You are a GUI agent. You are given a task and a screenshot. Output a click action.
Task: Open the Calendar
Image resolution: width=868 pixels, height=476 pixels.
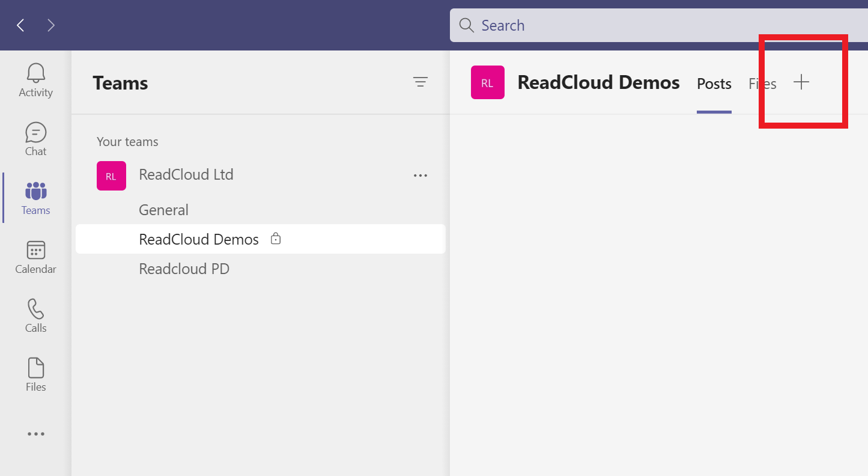[x=35, y=257]
